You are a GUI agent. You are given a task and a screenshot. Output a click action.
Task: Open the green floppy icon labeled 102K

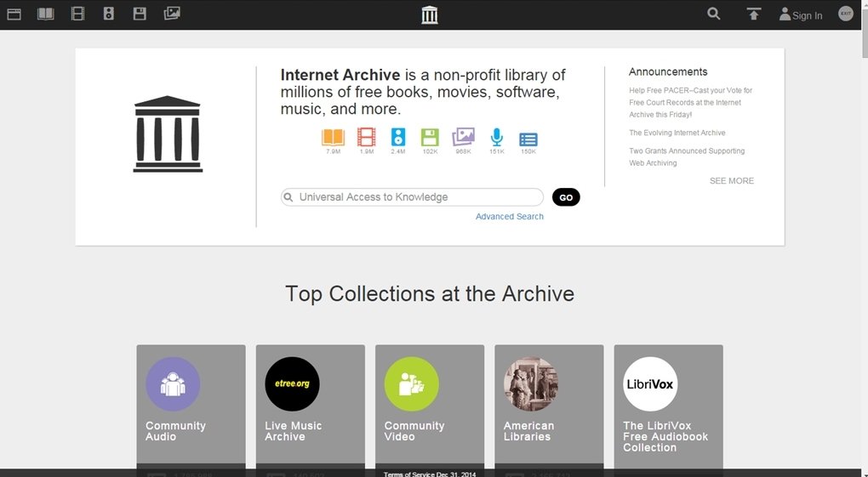pyautogui.click(x=430, y=137)
